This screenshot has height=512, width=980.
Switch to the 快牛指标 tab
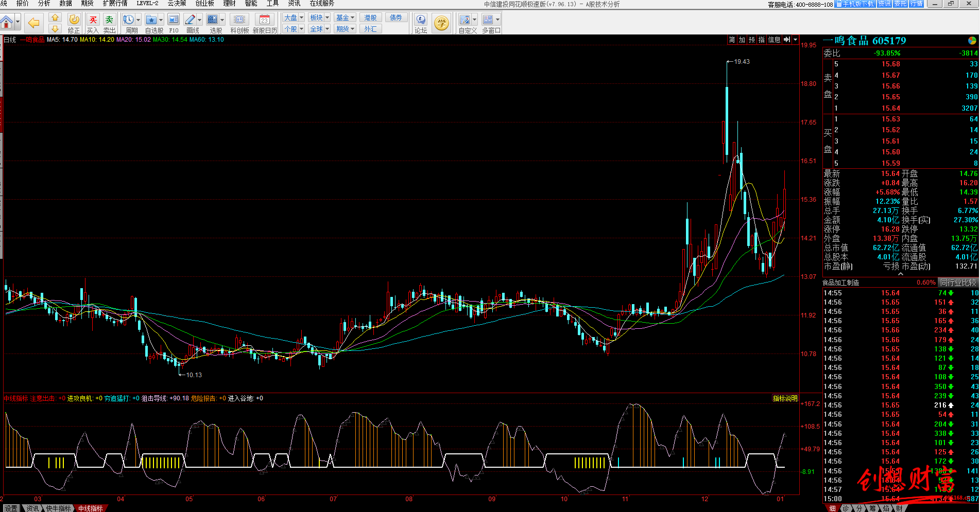click(58, 508)
